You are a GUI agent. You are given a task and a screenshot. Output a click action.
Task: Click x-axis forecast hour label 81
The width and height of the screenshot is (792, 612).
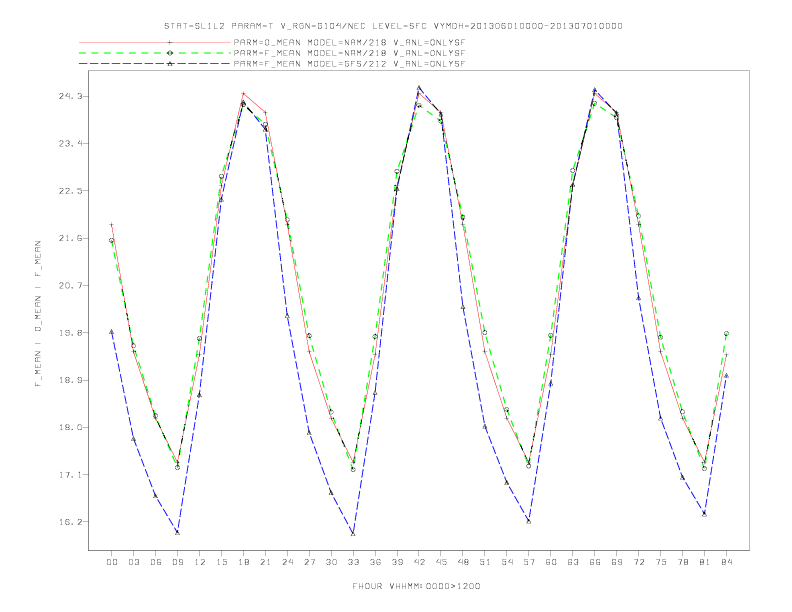[x=705, y=562]
